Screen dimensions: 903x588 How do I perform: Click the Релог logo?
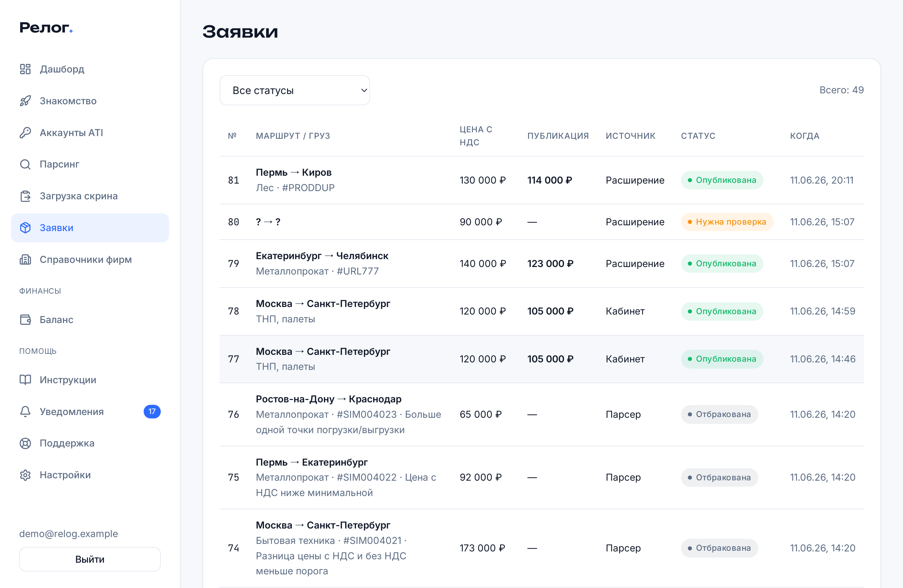(46, 28)
